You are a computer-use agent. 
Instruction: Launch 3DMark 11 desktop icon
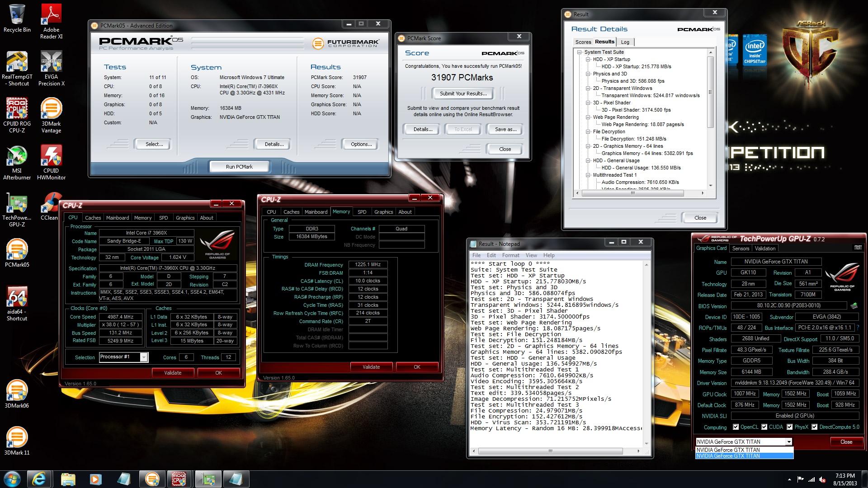point(17,441)
